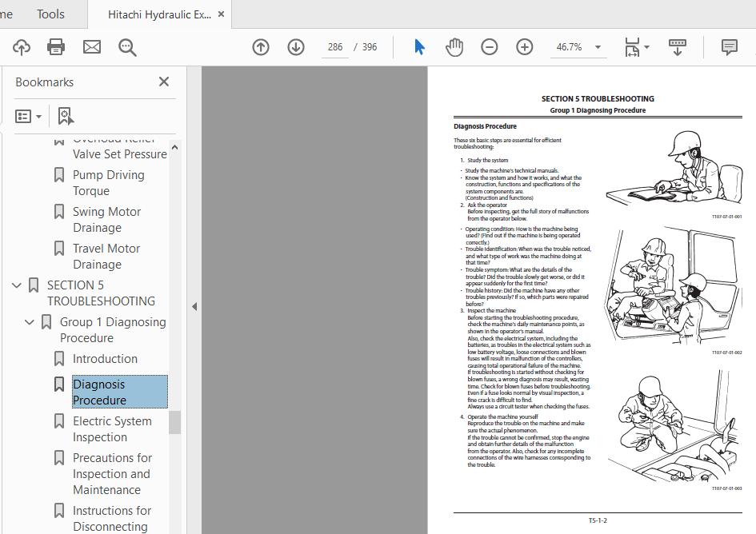Image resolution: width=756 pixels, height=534 pixels.
Task: Select the Hitachi Hydraulic Ex... document tab
Action: coord(159,14)
